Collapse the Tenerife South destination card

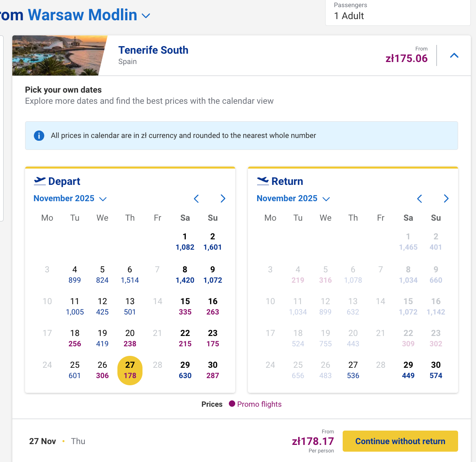pyautogui.click(x=454, y=56)
